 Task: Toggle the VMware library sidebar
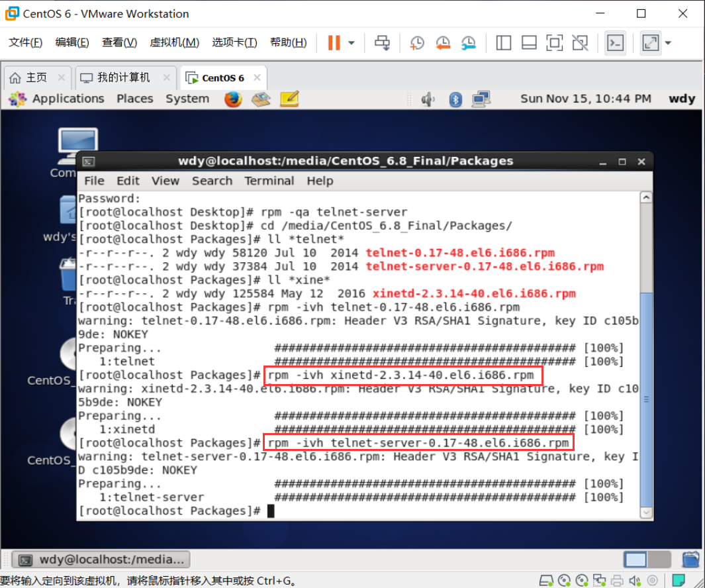pyautogui.click(x=504, y=43)
